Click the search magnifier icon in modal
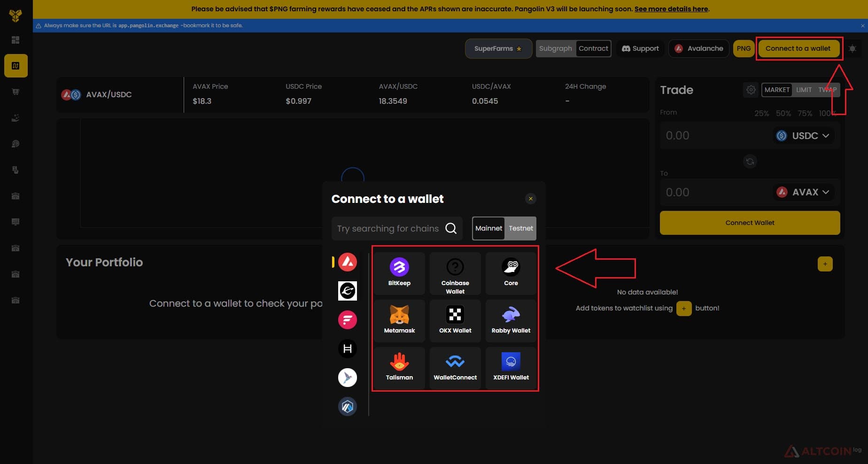Screen dimensions: 868x464 [x=451, y=228]
